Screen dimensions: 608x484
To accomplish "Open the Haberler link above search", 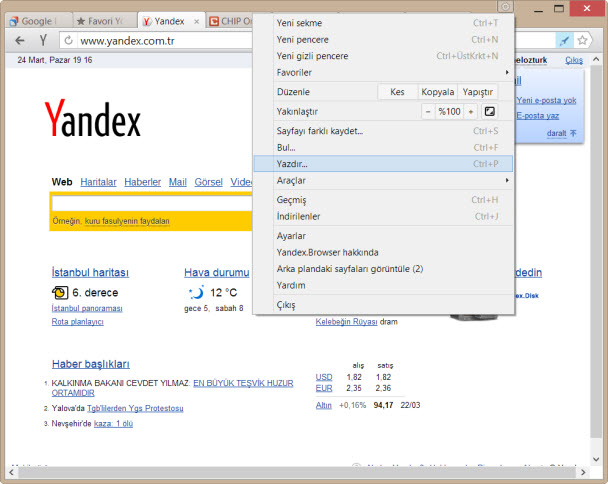I will tap(142, 182).
